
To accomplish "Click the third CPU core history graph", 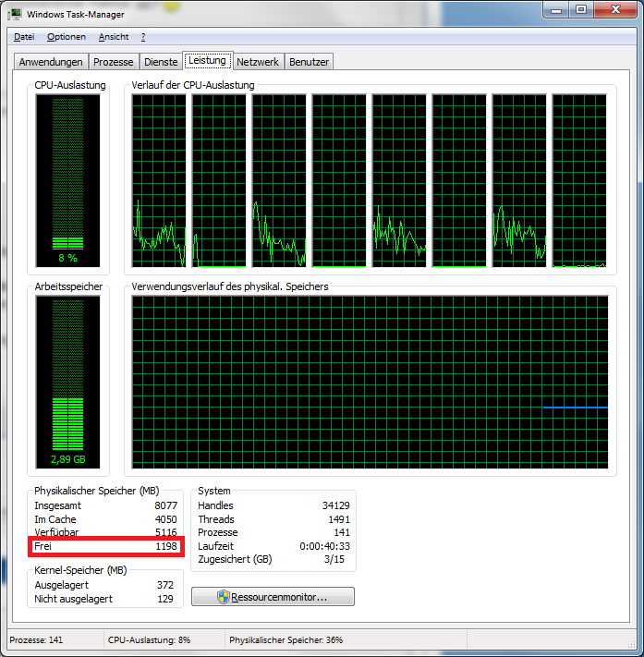I will pyautogui.click(x=279, y=180).
